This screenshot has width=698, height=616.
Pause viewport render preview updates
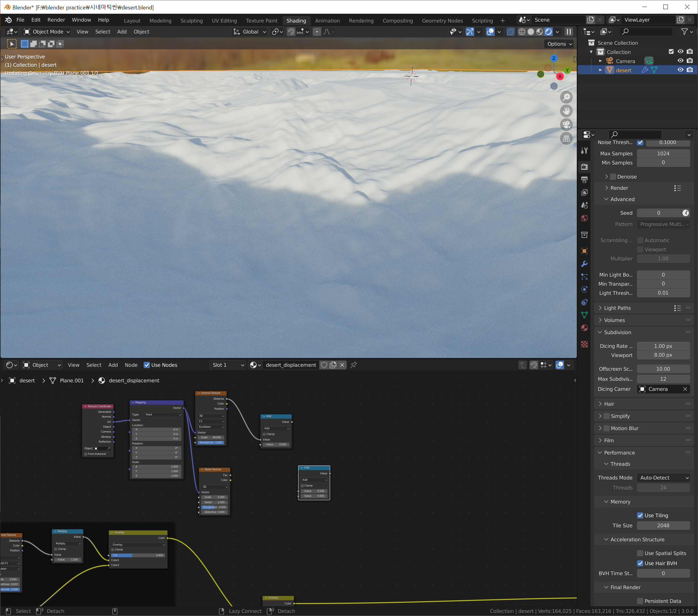(x=569, y=32)
